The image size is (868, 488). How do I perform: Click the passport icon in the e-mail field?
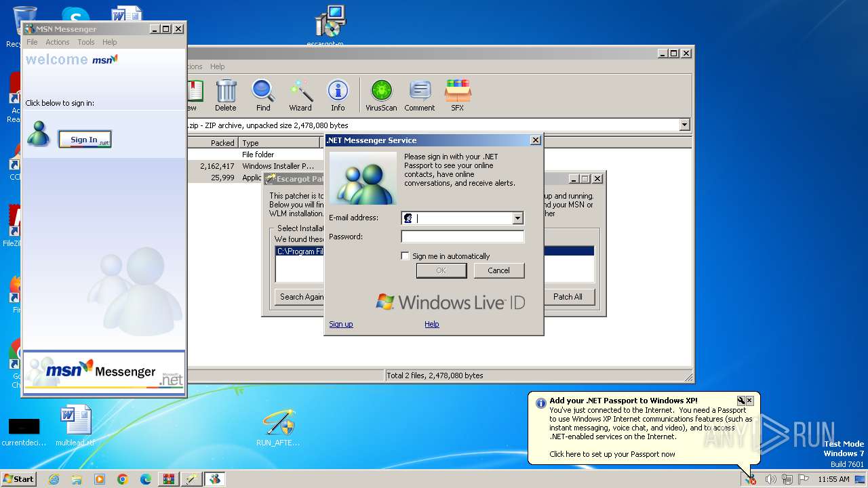click(x=408, y=218)
